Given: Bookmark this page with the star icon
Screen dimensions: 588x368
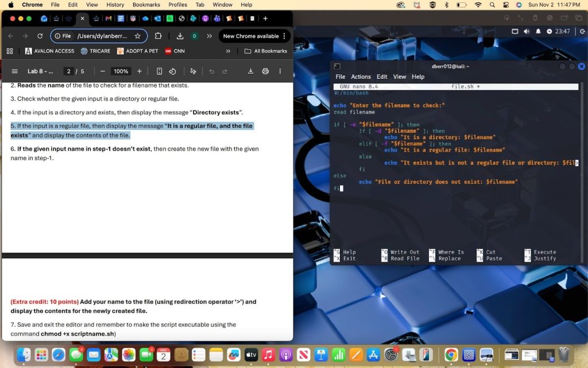Looking at the screenshot, I should click(138, 36).
